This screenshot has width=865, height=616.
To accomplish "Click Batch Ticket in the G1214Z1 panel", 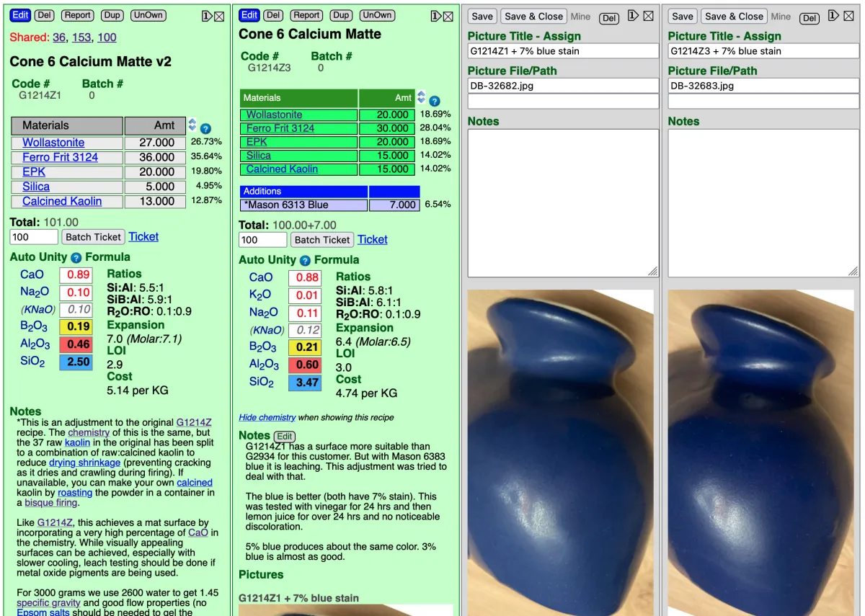I will tap(93, 237).
